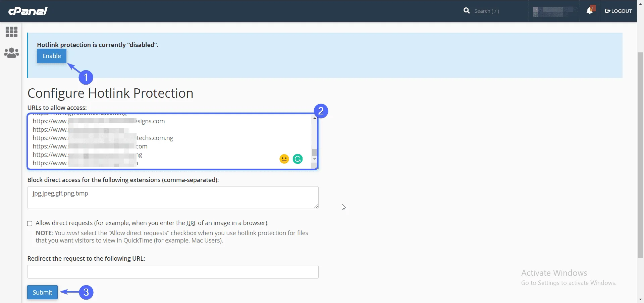The width and height of the screenshot is (644, 303).
Task: Click the Enable hotlink protection button
Action: [52, 56]
